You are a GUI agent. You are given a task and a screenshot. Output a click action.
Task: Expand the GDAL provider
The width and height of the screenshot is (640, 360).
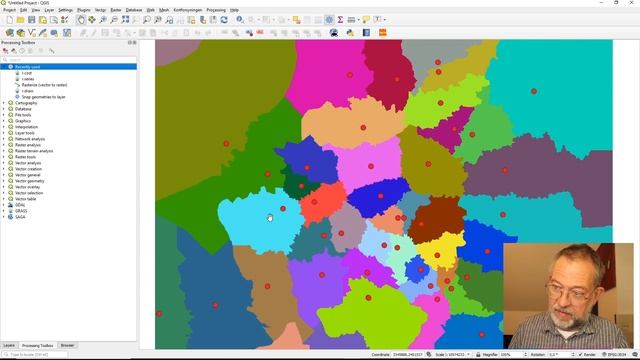pyautogui.click(x=4, y=205)
